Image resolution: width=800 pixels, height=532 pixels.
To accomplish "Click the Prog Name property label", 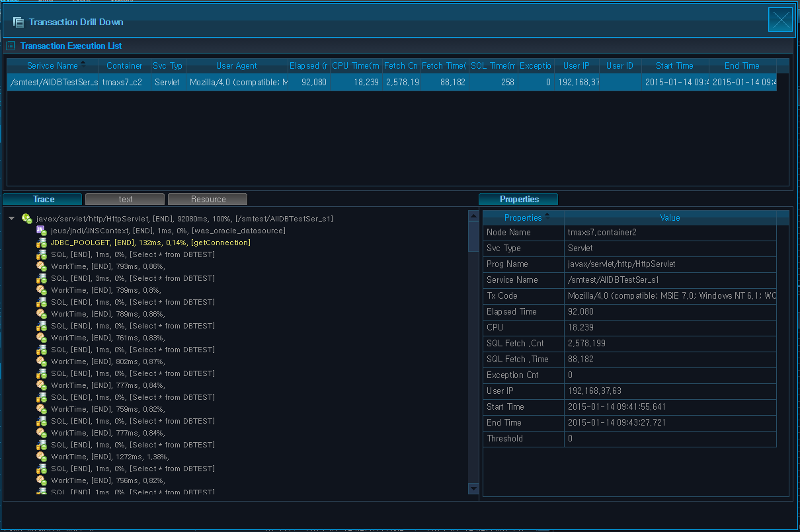I will click(507, 264).
